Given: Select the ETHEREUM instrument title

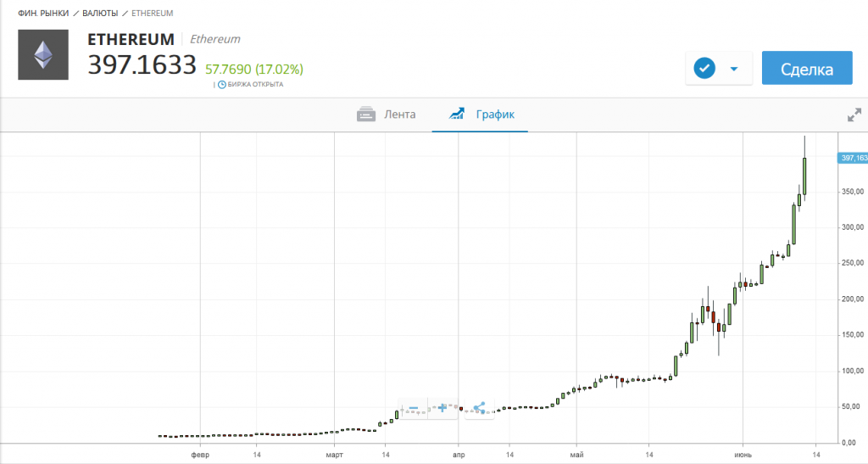Looking at the screenshot, I should 131,39.
